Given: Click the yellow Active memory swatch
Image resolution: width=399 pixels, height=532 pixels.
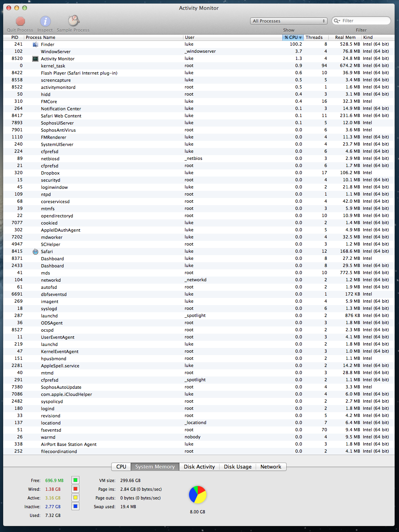Looking at the screenshot, I should 75,498.
